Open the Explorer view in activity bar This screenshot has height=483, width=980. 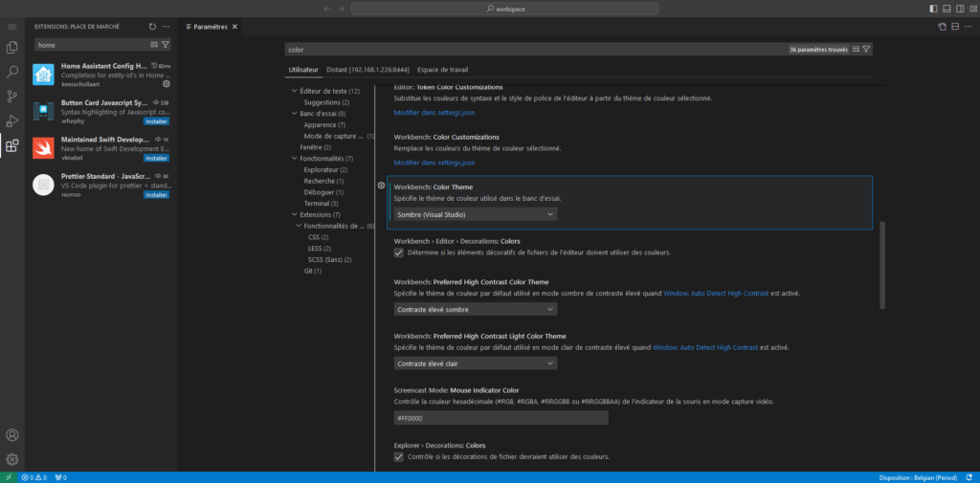[x=11, y=48]
